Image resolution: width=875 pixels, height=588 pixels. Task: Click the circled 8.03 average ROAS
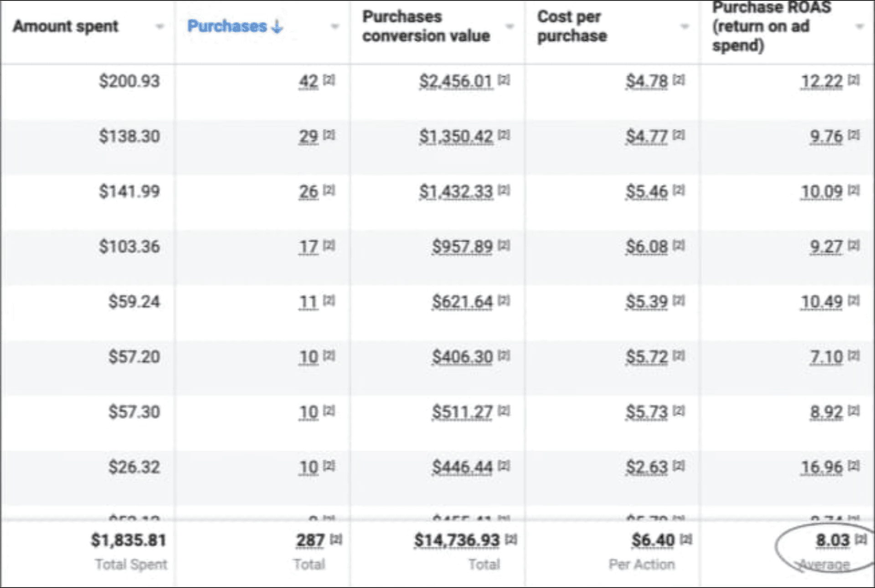tap(832, 540)
